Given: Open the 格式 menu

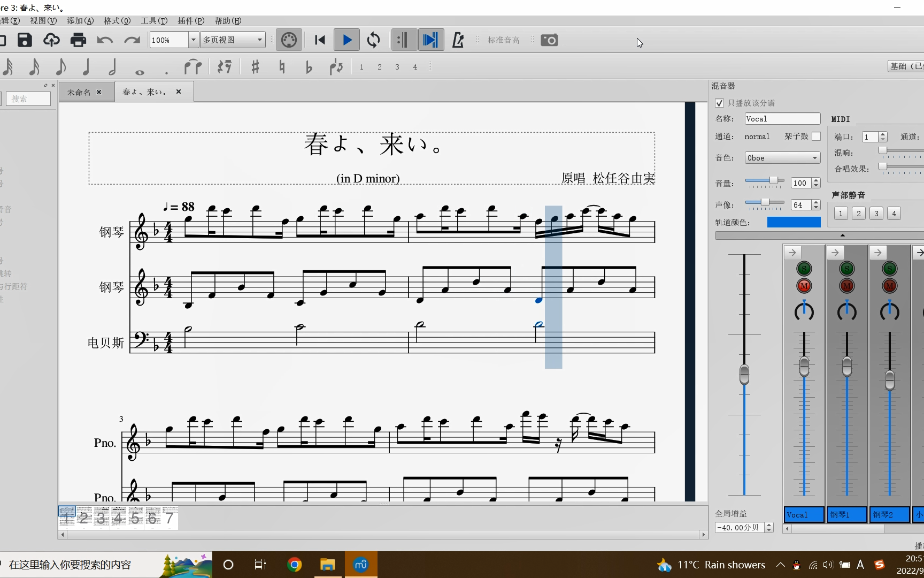Looking at the screenshot, I should pyautogui.click(x=117, y=21).
